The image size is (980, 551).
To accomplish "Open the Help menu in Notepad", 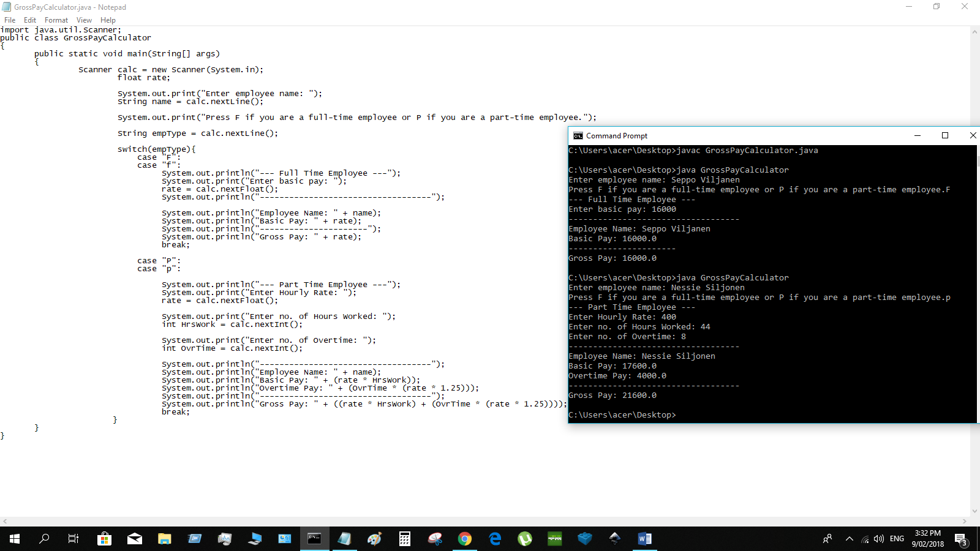I will (x=108, y=20).
